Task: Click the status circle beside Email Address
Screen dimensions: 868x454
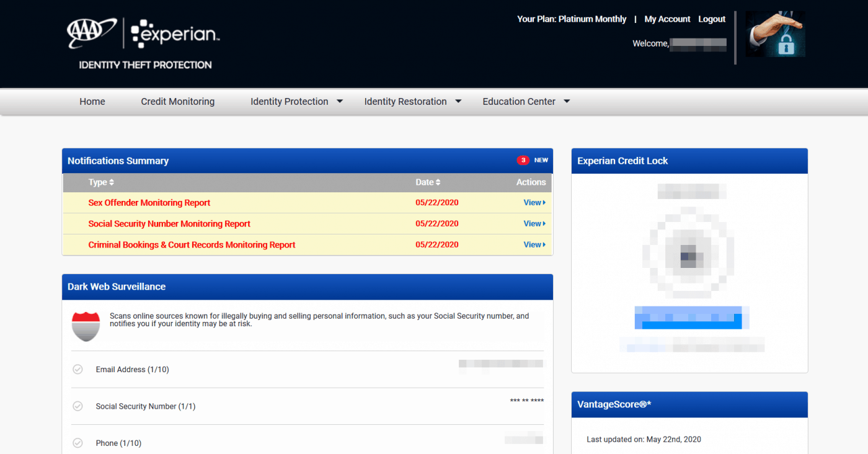Action: (77, 369)
